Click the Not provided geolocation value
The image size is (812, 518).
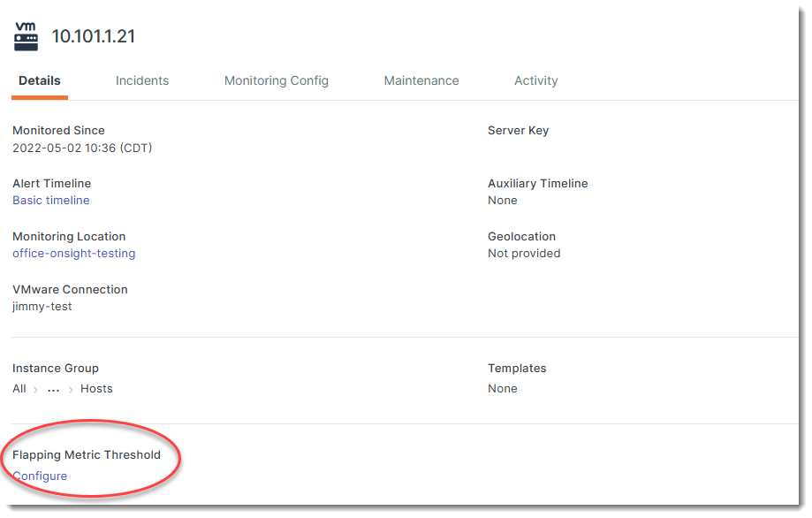point(524,254)
